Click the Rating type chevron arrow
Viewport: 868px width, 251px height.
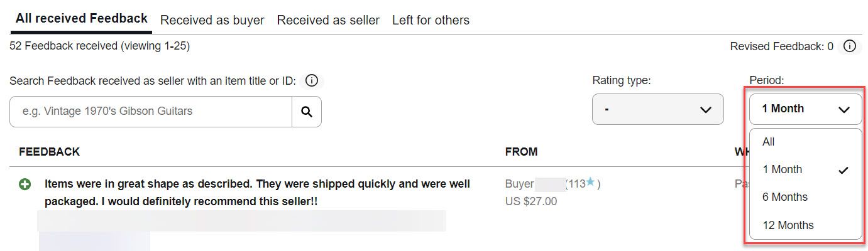[x=705, y=110]
